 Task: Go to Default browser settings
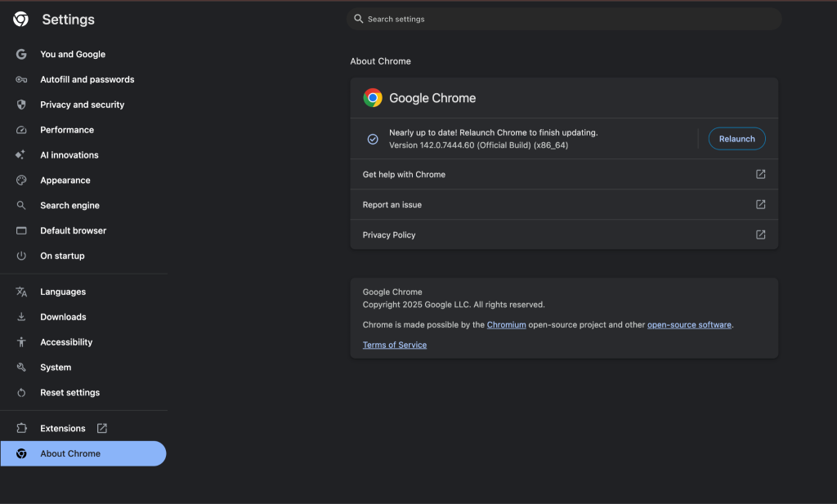[73, 230]
